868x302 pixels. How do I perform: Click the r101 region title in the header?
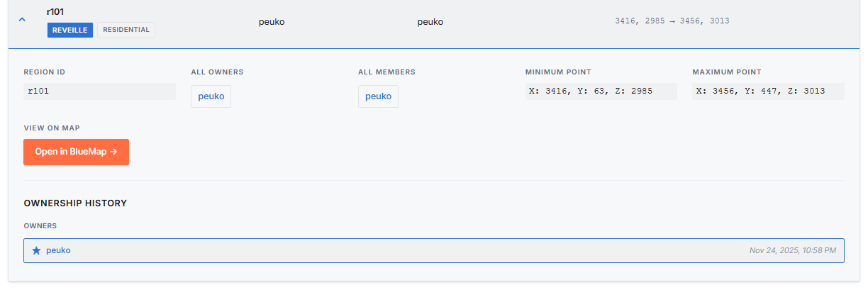pos(55,11)
